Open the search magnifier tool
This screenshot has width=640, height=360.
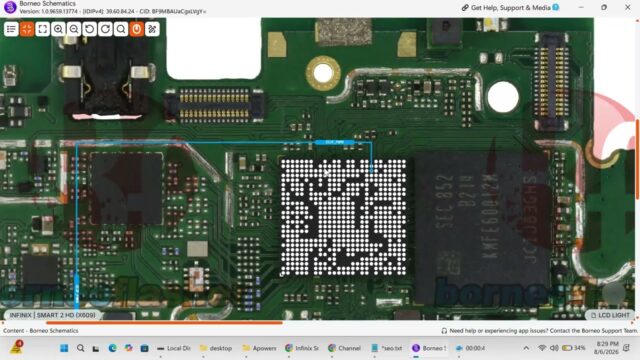[121, 29]
